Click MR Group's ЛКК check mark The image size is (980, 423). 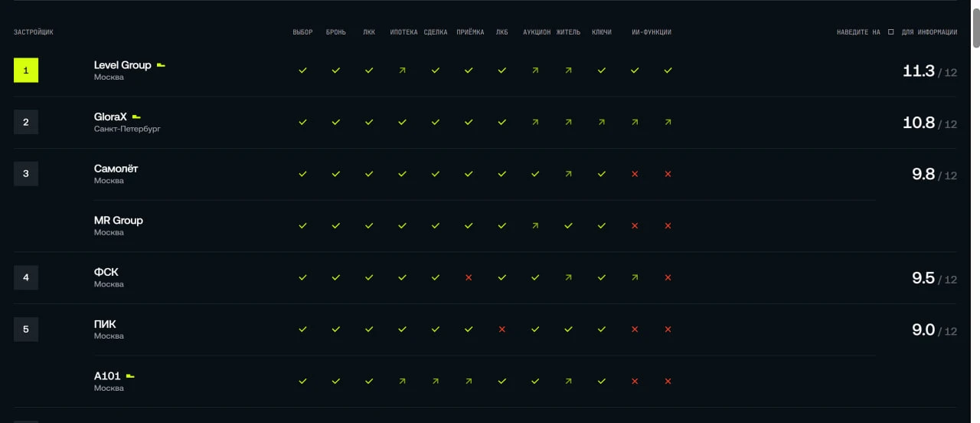coord(369,226)
